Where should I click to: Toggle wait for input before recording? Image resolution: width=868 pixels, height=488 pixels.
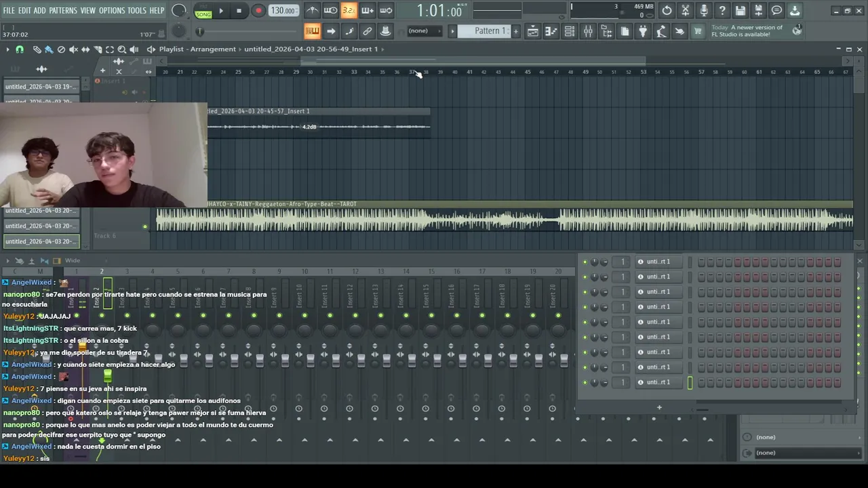click(x=330, y=10)
